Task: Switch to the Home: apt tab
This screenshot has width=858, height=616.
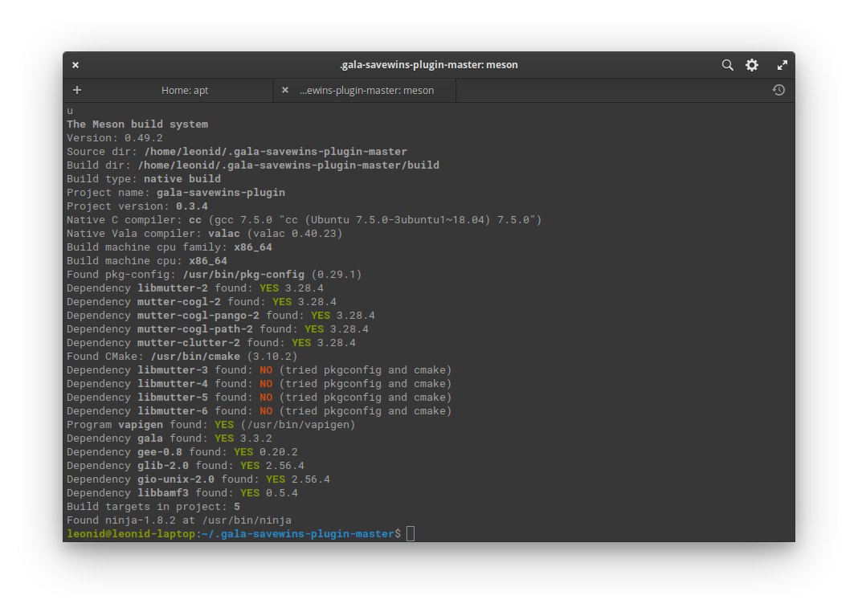Action: pyautogui.click(x=185, y=90)
